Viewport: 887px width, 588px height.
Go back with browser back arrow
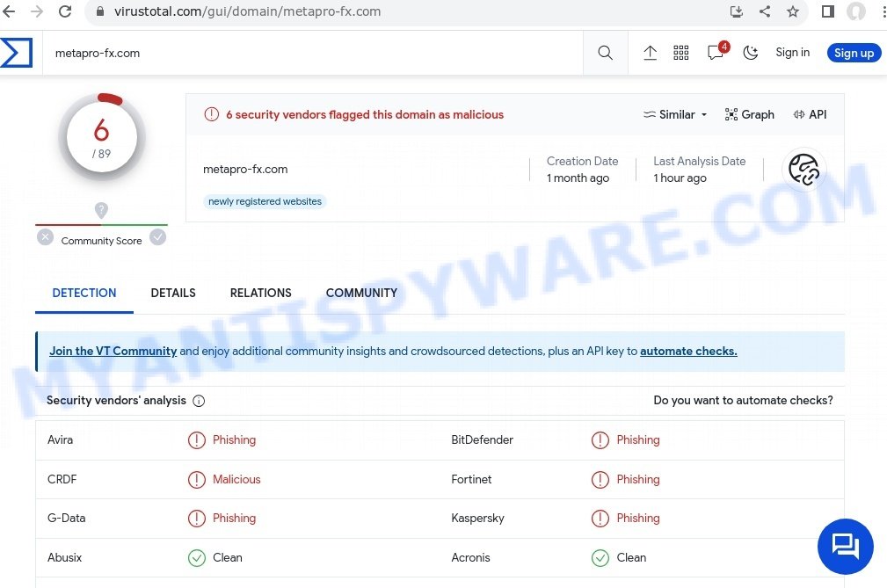point(10,11)
